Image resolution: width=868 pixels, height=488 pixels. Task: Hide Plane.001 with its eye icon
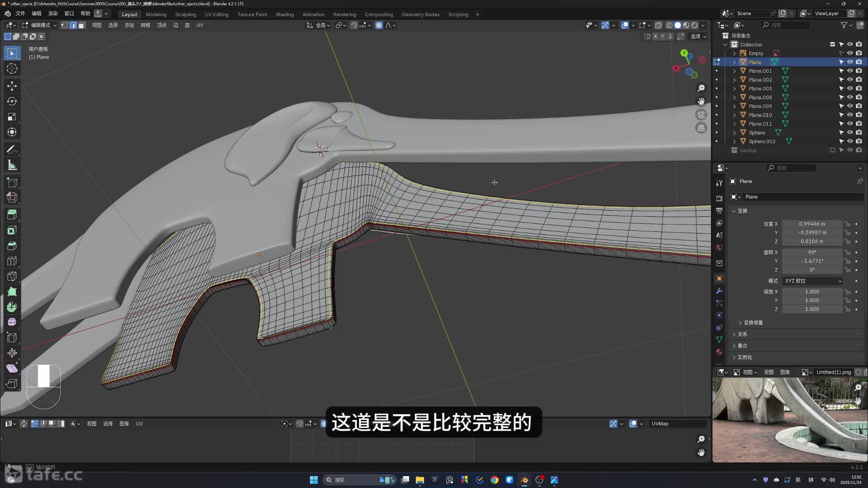click(850, 71)
